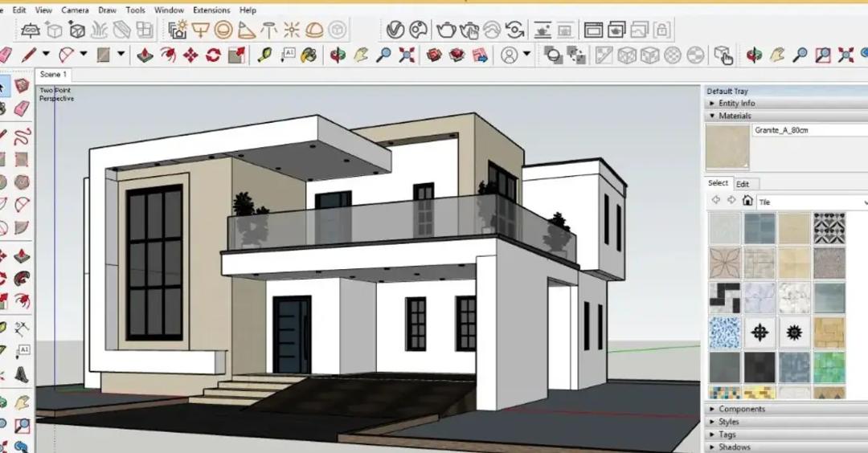Select the Move tool
The height and width of the screenshot is (453, 868).
[x=190, y=55]
